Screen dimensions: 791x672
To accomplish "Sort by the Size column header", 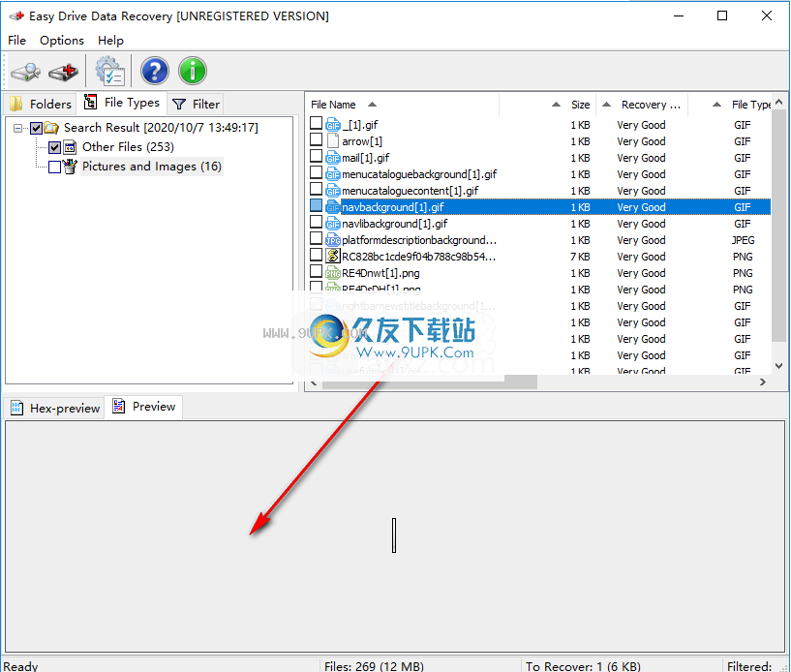I will [580, 105].
